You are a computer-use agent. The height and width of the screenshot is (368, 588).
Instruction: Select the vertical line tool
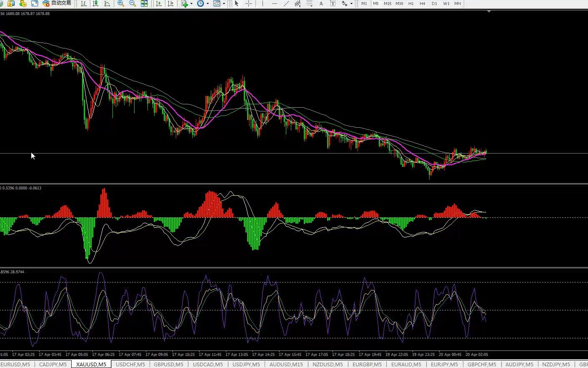click(x=263, y=3)
